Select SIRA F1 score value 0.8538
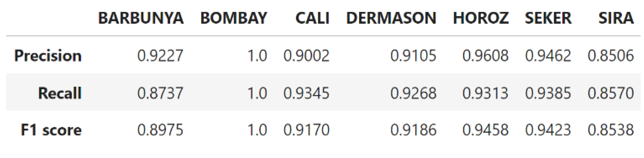 point(610,130)
